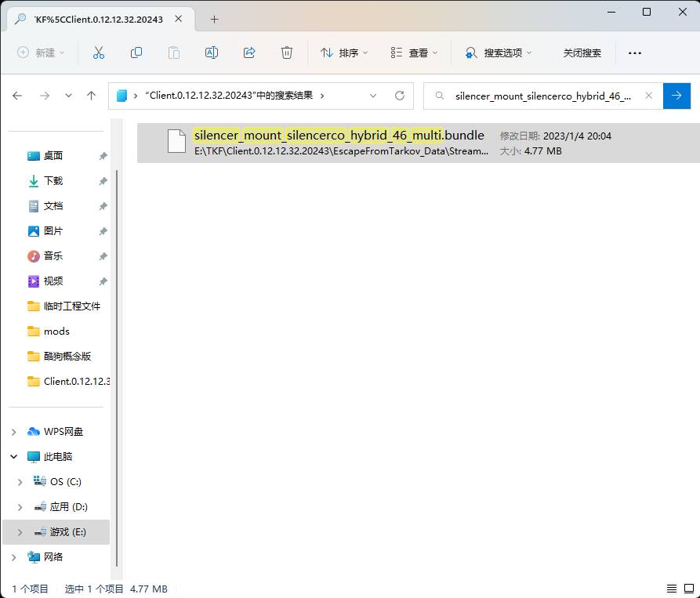Switch to details list view icon
700x598 pixels.
[x=672, y=589]
